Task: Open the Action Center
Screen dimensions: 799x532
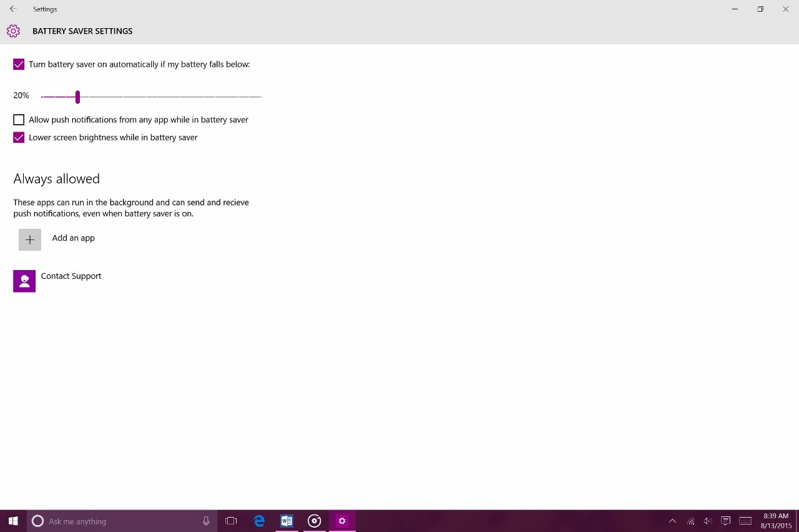Action: [x=725, y=521]
